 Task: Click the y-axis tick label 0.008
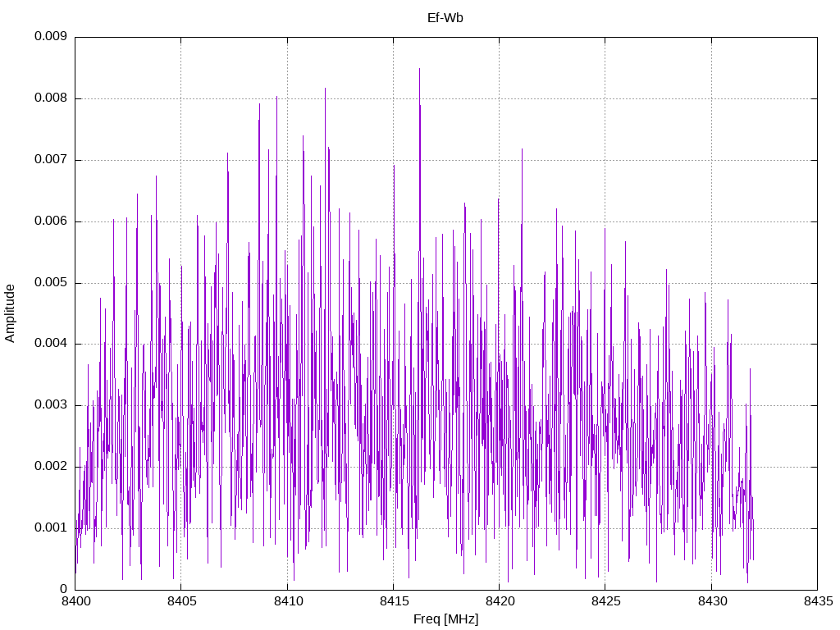click(x=50, y=98)
